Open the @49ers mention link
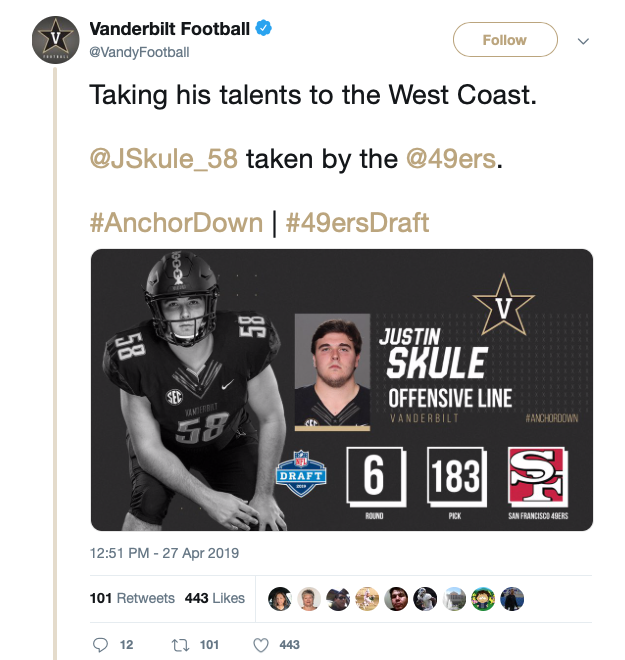This screenshot has width=625, height=660. click(450, 159)
